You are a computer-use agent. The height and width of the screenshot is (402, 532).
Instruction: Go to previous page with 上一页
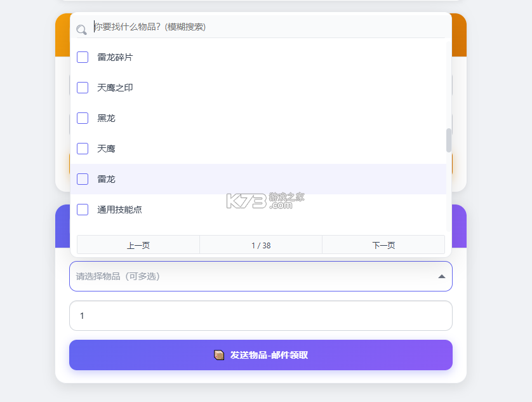(x=138, y=245)
